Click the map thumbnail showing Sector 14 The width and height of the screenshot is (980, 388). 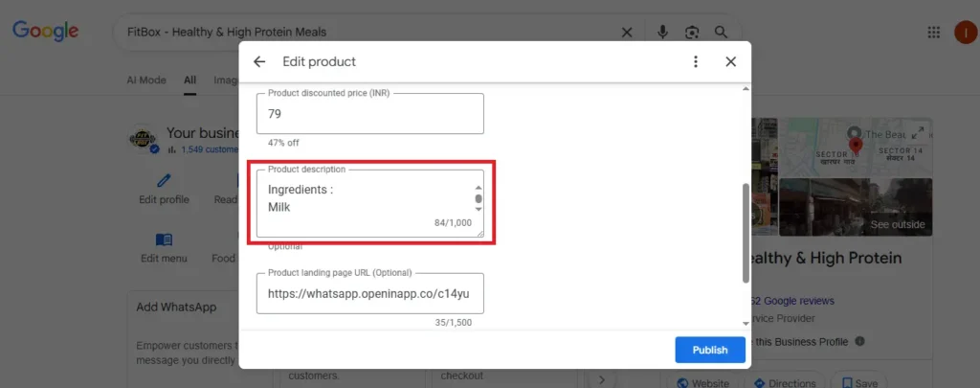[x=856, y=148]
